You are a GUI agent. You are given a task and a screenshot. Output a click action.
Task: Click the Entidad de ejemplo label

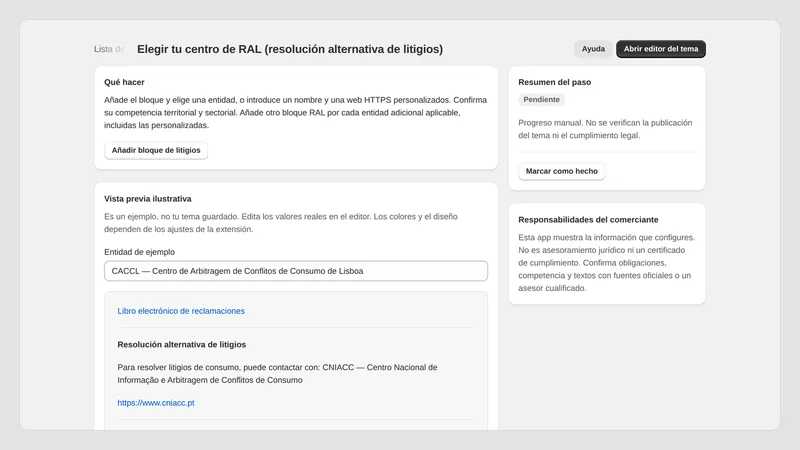139,252
